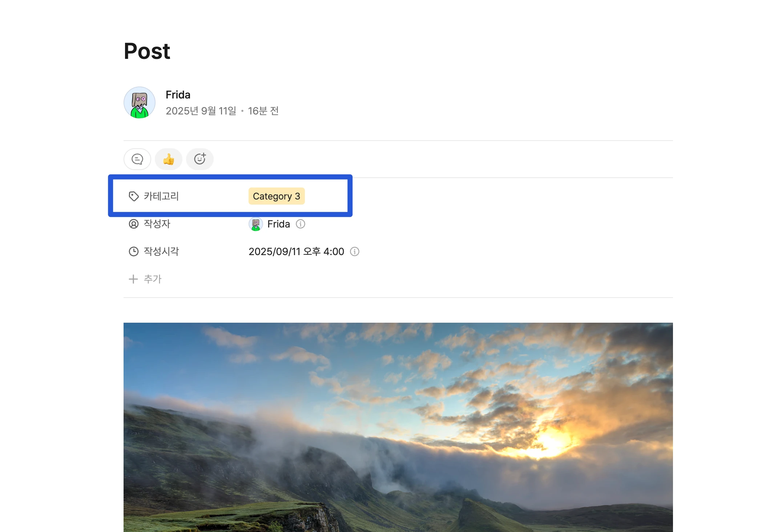Open the 작성자 property label menu
This screenshot has width=774, height=532.
157,224
